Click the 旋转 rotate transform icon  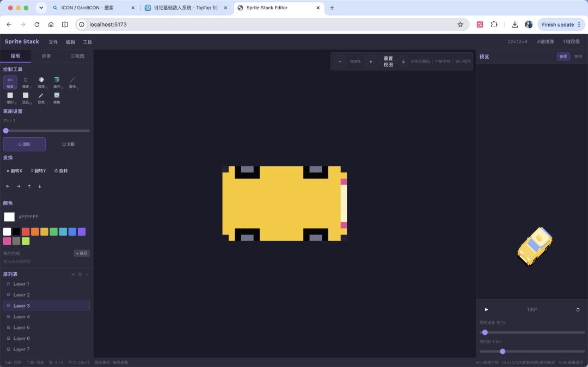[61, 170]
